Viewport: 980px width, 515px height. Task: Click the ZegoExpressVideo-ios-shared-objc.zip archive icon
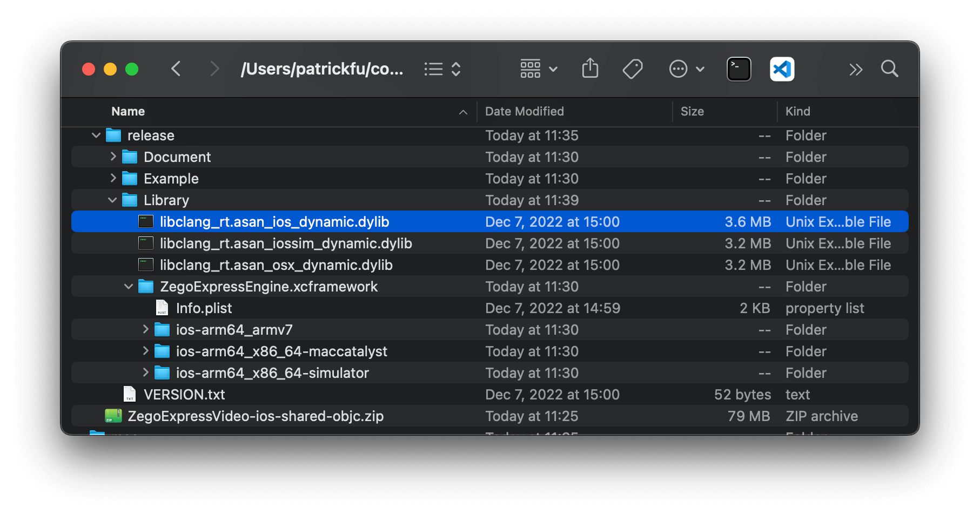[x=113, y=416]
